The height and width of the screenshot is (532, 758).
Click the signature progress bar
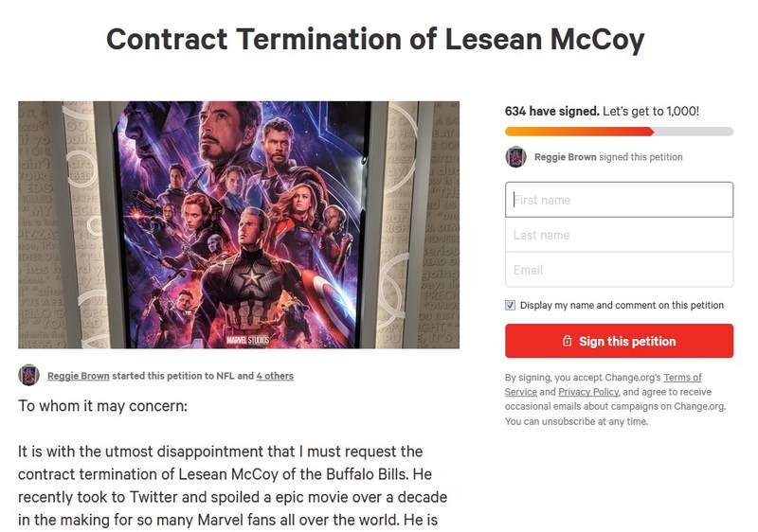point(619,132)
